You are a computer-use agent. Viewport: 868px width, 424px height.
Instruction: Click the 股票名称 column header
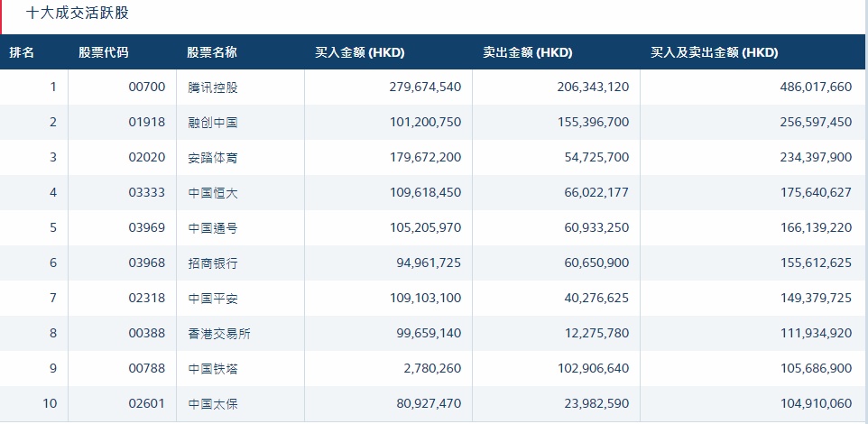pyautogui.click(x=212, y=52)
